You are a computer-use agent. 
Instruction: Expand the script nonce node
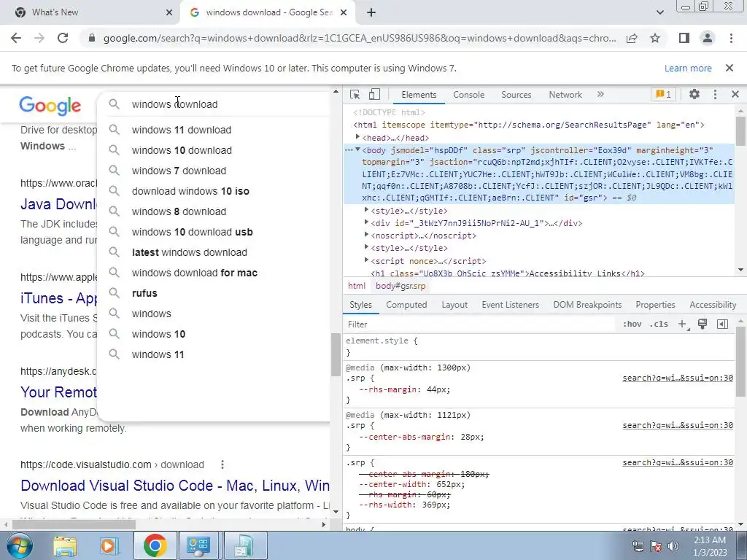tap(366, 260)
